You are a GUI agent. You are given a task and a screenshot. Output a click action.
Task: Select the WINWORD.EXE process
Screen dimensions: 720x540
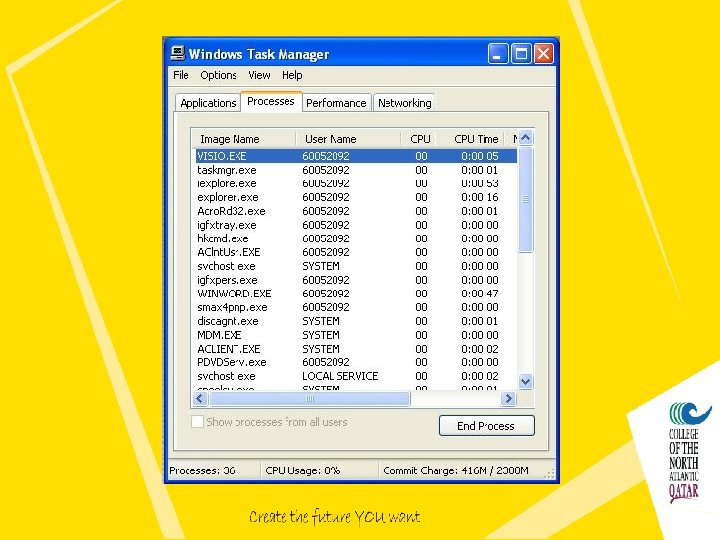coord(356,293)
